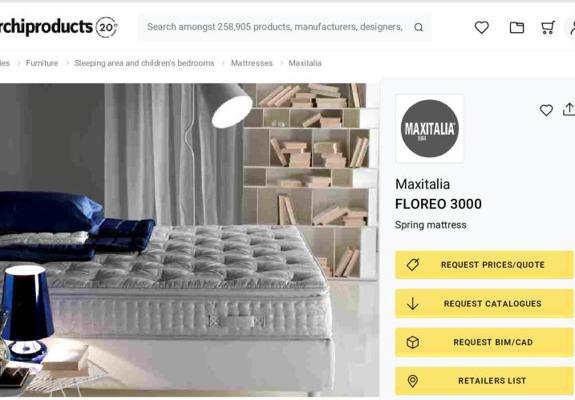Open the Maxitalia breadcrumb link
The image size is (575, 400).
click(x=305, y=63)
